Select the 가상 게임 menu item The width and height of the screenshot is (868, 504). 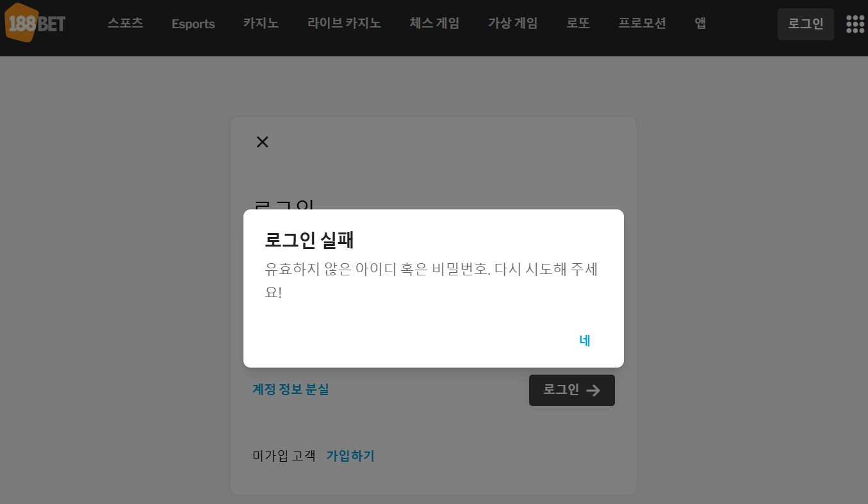click(x=512, y=24)
